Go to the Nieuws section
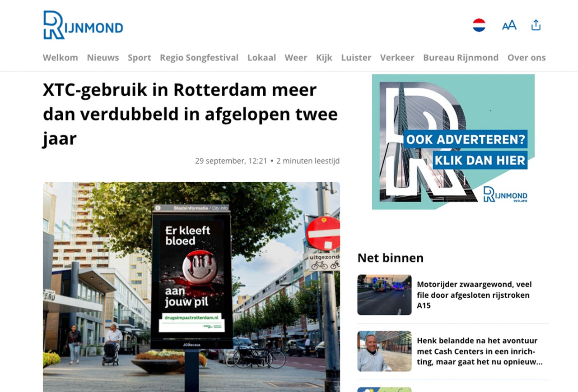This screenshot has width=578, height=392. click(103, 58)
